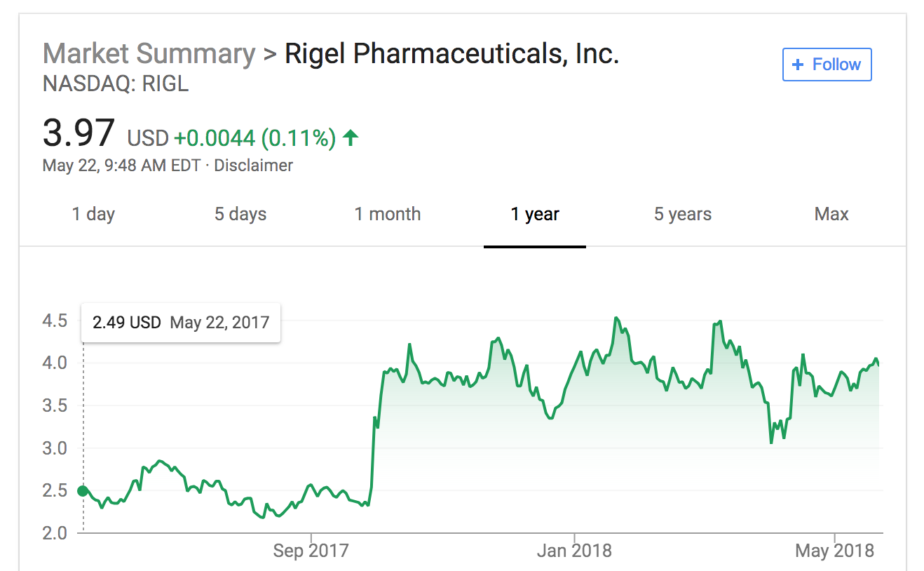Select the 5 days range tab
924x571 pixels.
pos(240,214)
